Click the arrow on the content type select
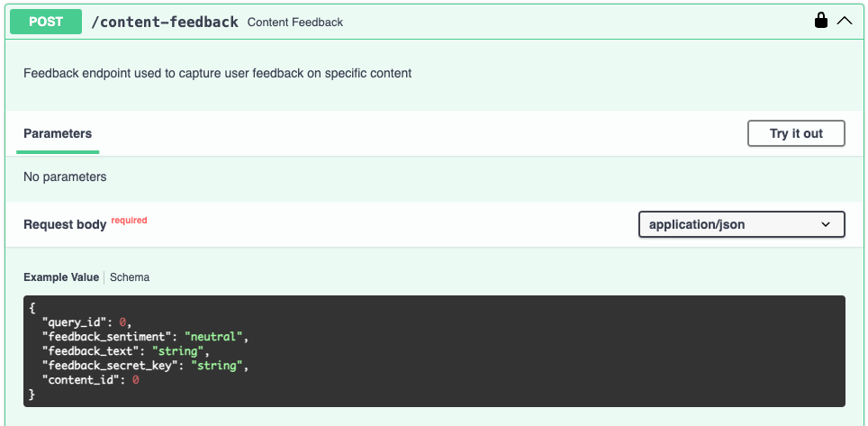Screen dimensions: 868x426 coord(826,224)
